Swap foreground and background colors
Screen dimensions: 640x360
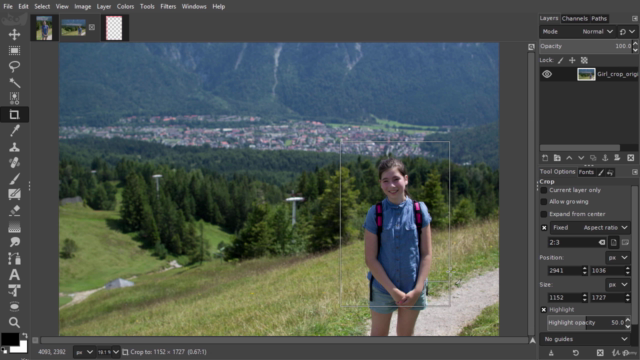[x=24, y=336]
